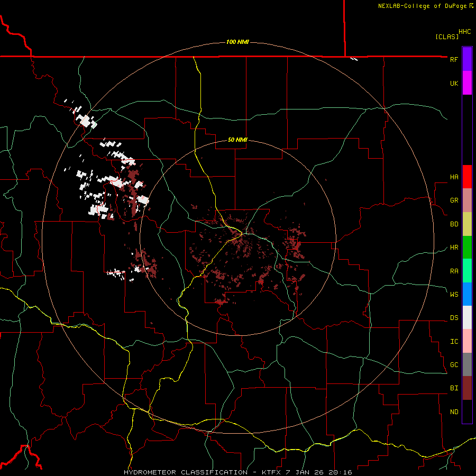Click the UK magenta legend swatch
The height and width of the screenshot is (476, 476).
click(467, 83)
